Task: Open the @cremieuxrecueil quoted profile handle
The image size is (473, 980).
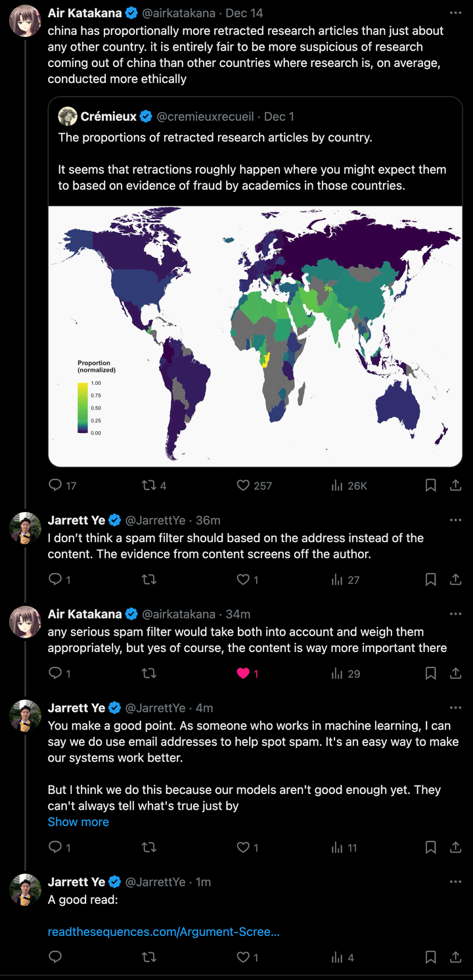Action: [x=205, y=117]
